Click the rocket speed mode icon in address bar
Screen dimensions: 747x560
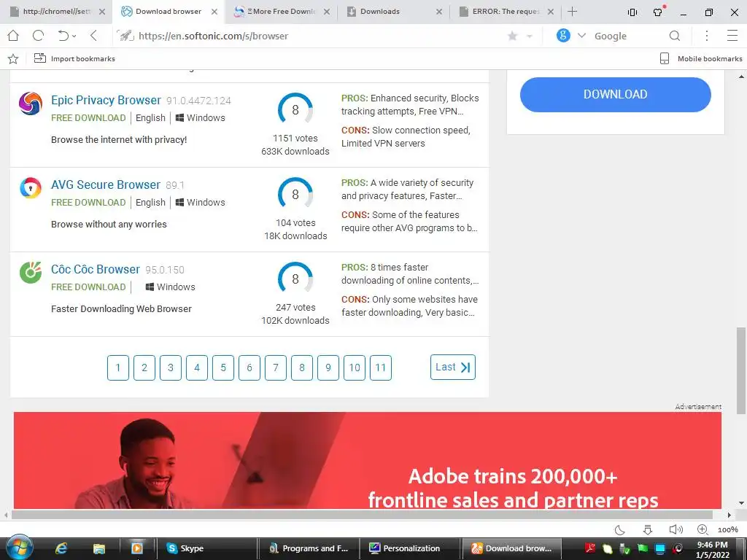coord(125,36)
